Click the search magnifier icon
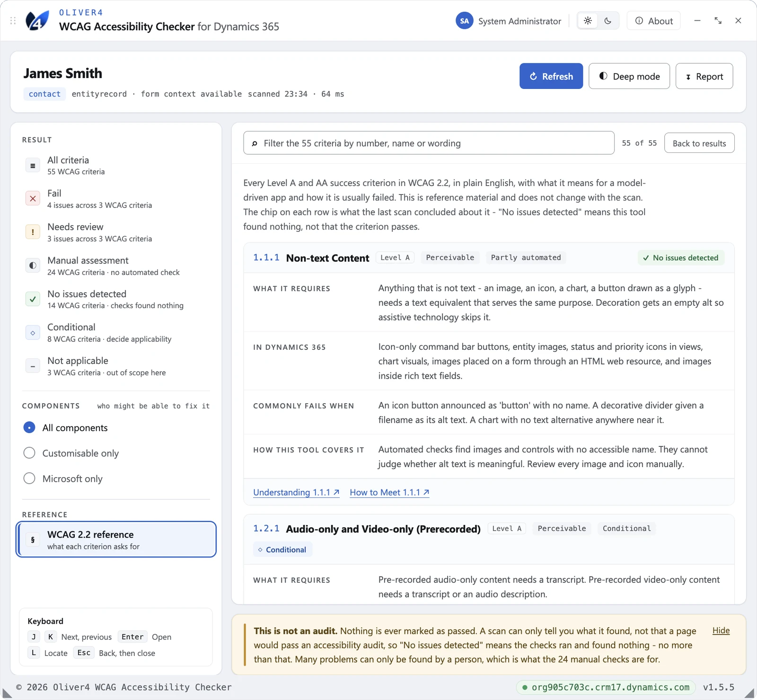Image resolution: width=757 pixels, height=700 pixels. [x=255, y=143]
